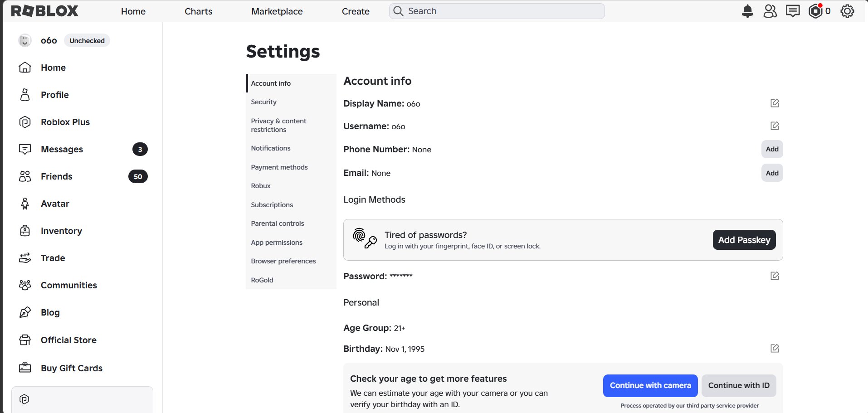Edit the Username with pencil icon

(775, 126)
